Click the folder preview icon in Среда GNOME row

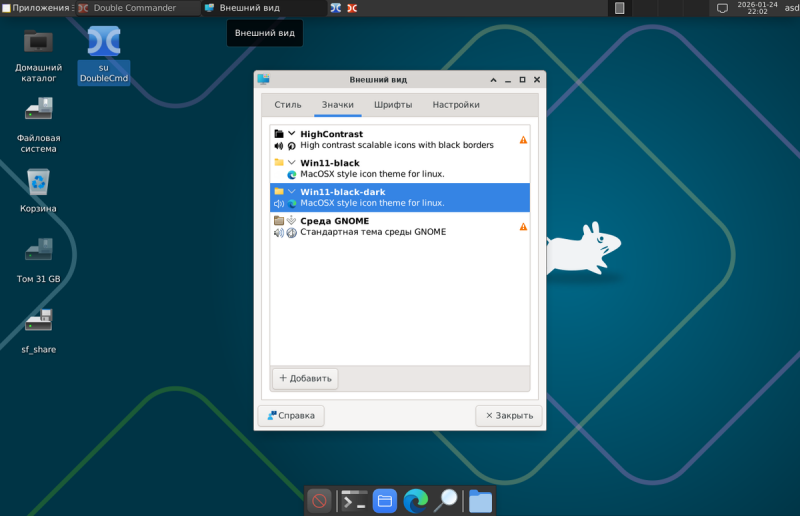tap(279, 220)
